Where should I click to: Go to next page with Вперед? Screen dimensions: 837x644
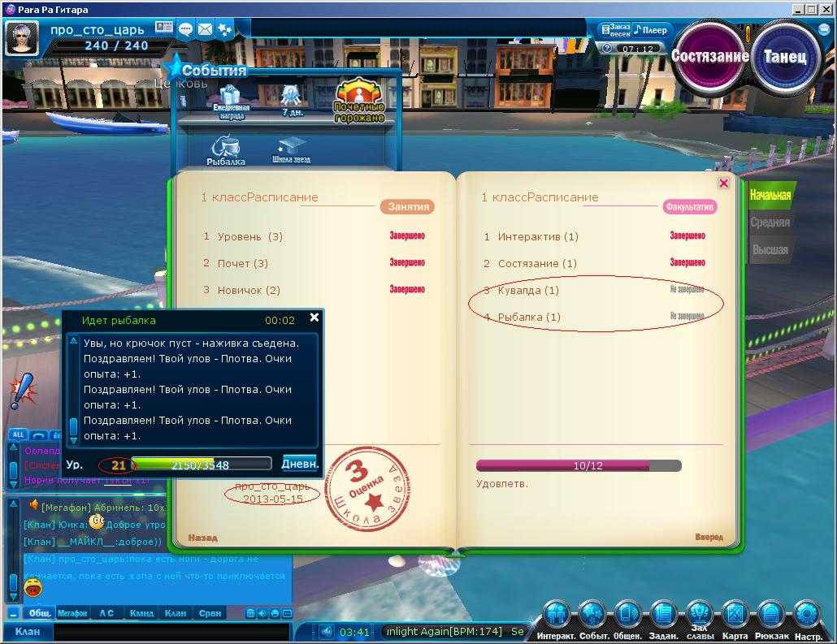click(709, 537)
